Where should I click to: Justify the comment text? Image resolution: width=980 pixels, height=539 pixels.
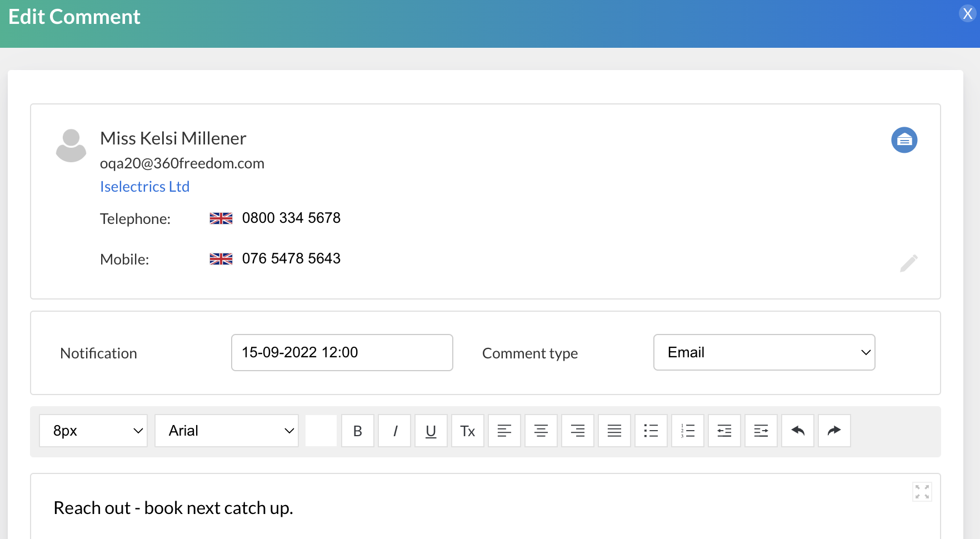click(614, 431)
